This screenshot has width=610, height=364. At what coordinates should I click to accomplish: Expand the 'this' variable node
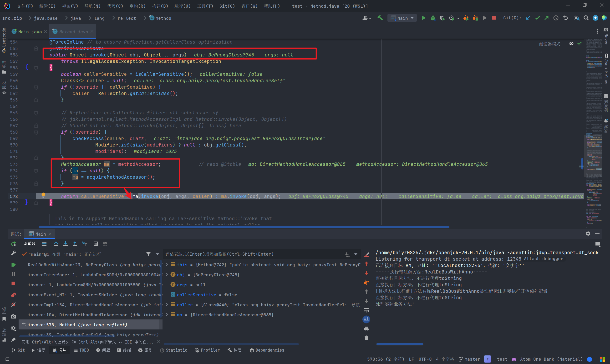pos(167,264)
